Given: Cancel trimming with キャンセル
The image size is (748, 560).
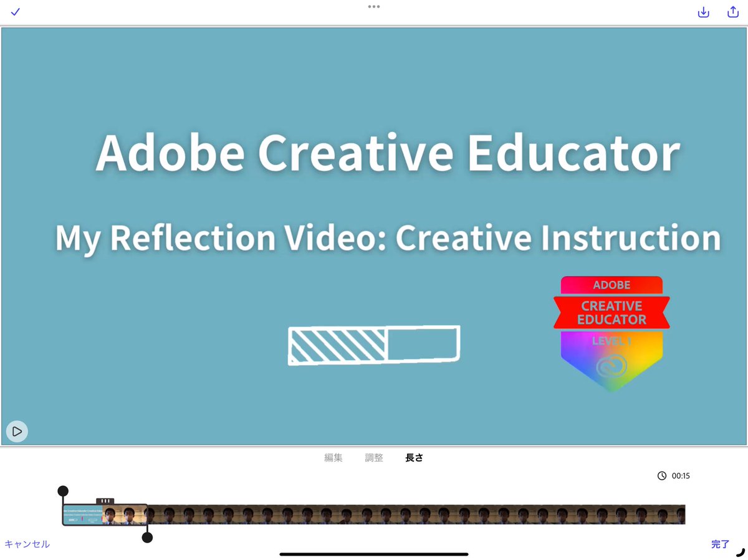Looking at the screenshot, I should (x=28, y=543).
